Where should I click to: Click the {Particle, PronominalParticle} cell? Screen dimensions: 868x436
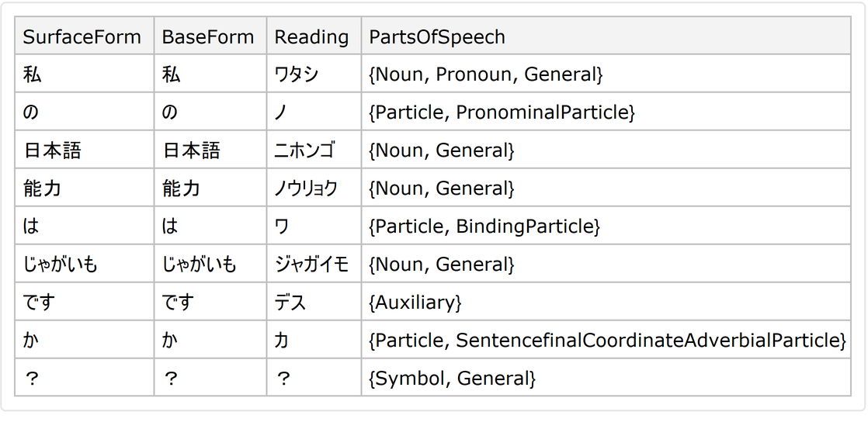[x=502, y=112]
